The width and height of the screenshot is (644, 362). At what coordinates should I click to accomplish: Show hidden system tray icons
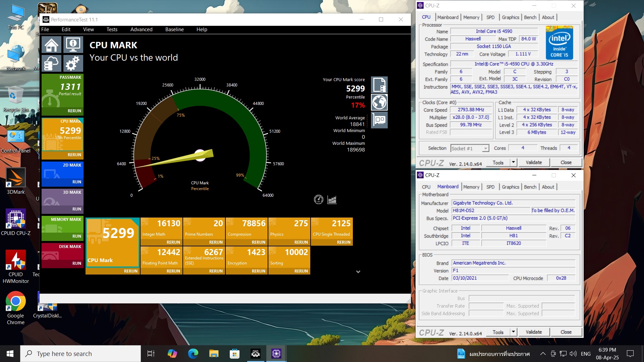coord(543,354)
